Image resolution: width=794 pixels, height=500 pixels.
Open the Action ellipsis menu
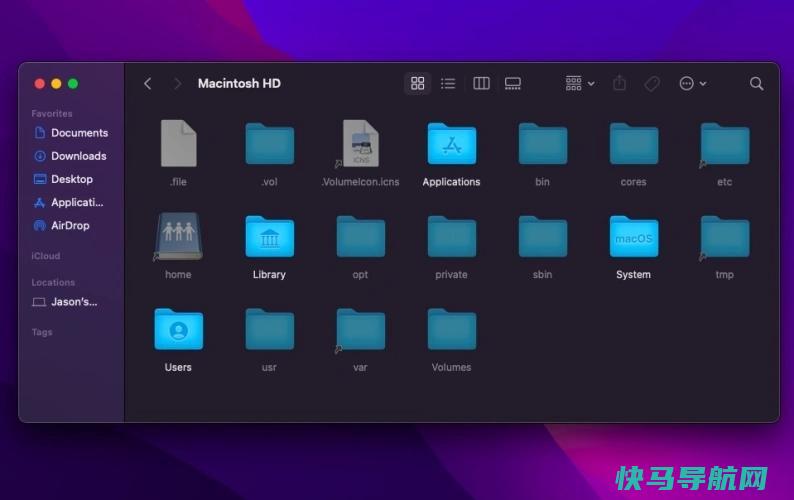pos(692,83)
